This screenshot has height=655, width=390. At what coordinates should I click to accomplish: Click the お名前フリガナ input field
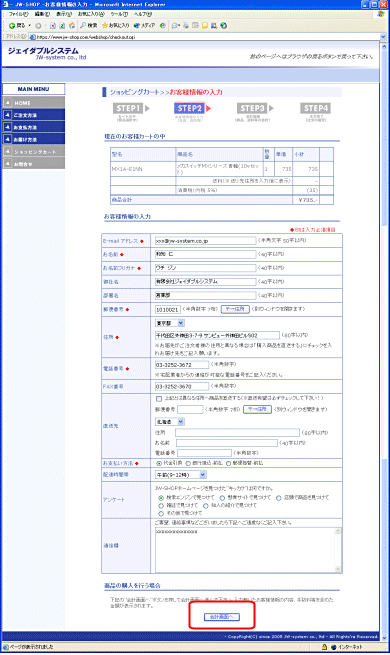[205, 268]
